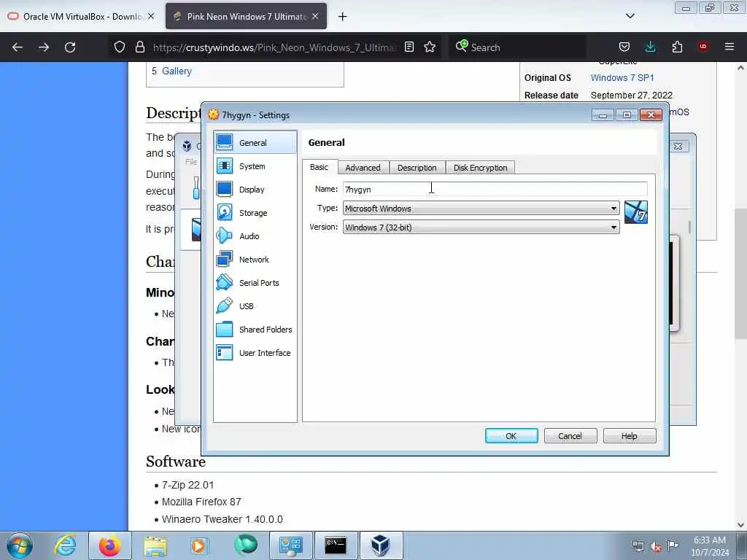Screen dimensions: 747x560
Task: Click the VM Name field
Action: 495,189
